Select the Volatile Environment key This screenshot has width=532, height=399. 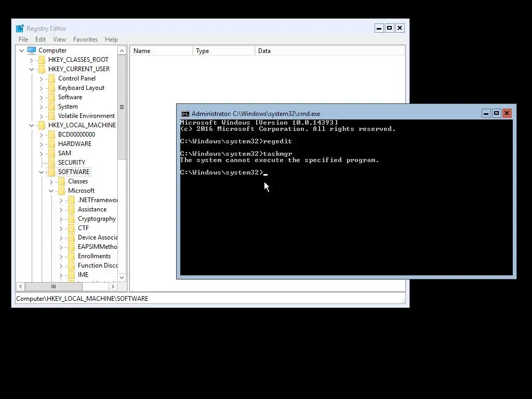(87, 116)
